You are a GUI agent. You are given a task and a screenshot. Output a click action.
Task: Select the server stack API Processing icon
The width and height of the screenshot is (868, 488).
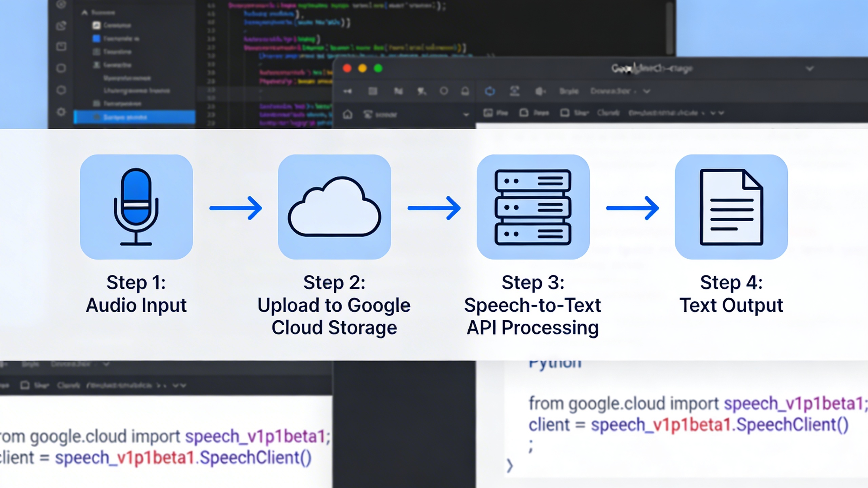pos(533,207)
